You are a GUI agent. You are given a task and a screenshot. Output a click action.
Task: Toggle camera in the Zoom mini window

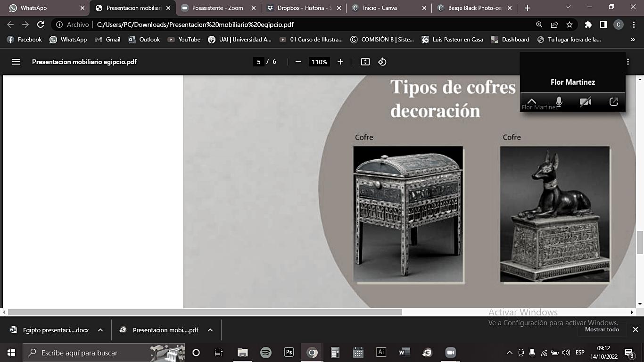586,101
